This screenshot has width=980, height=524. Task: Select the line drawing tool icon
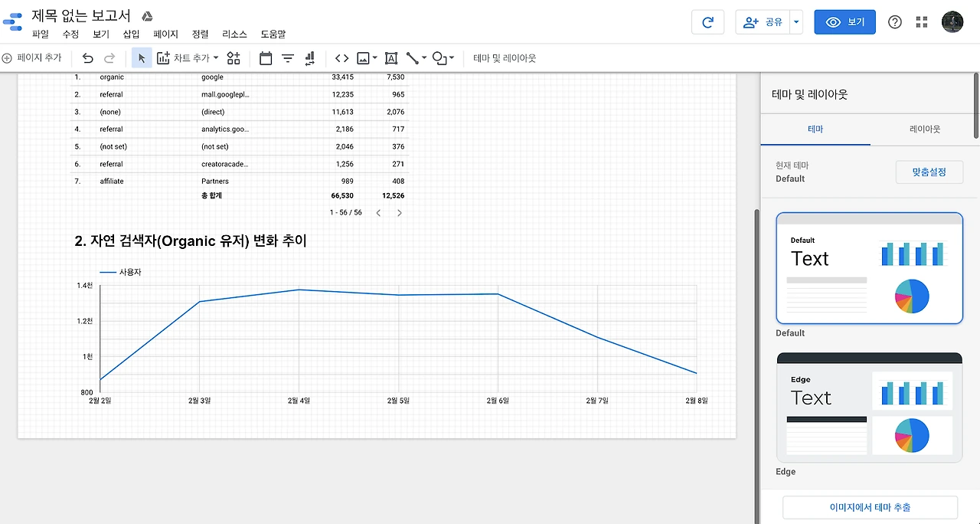coord(413,58)
